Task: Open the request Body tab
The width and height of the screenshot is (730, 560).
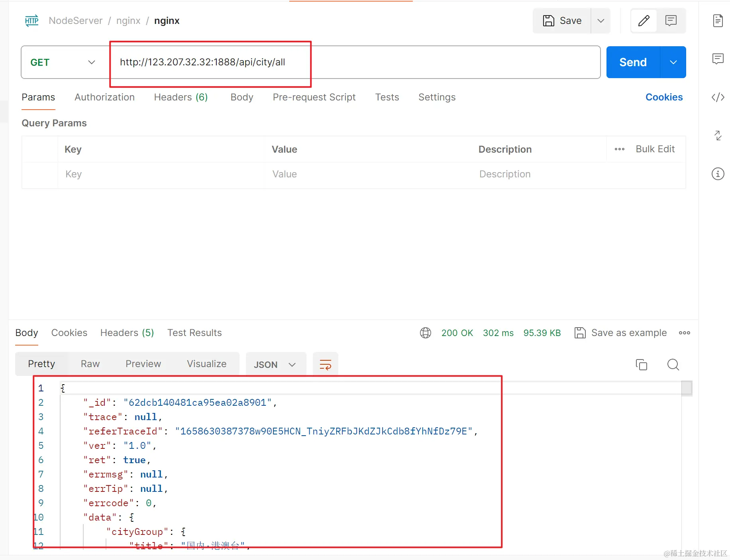Action: (x=242, y=97)
